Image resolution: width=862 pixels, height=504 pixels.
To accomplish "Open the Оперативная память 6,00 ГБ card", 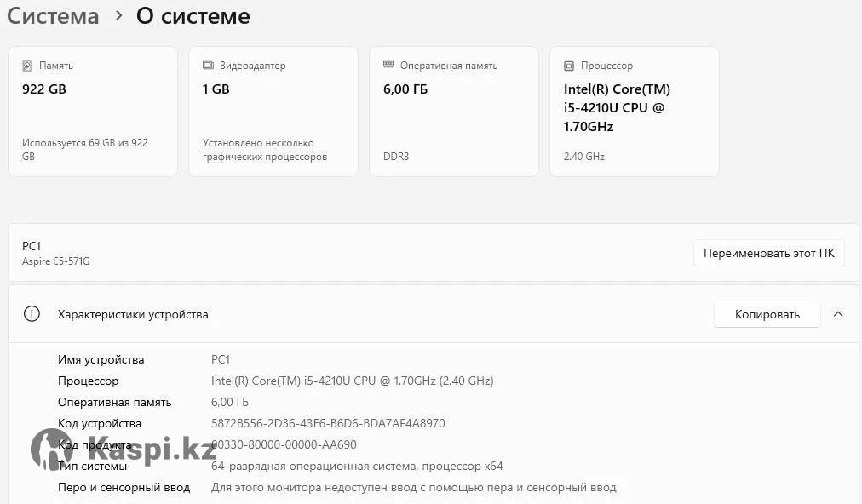I will 454,112.
